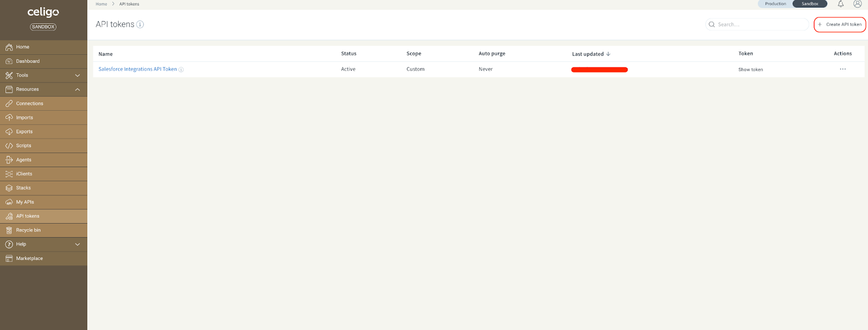Switch environment to Production
Viewport: 868px width, 330px height.
click(x=775, y=4)
